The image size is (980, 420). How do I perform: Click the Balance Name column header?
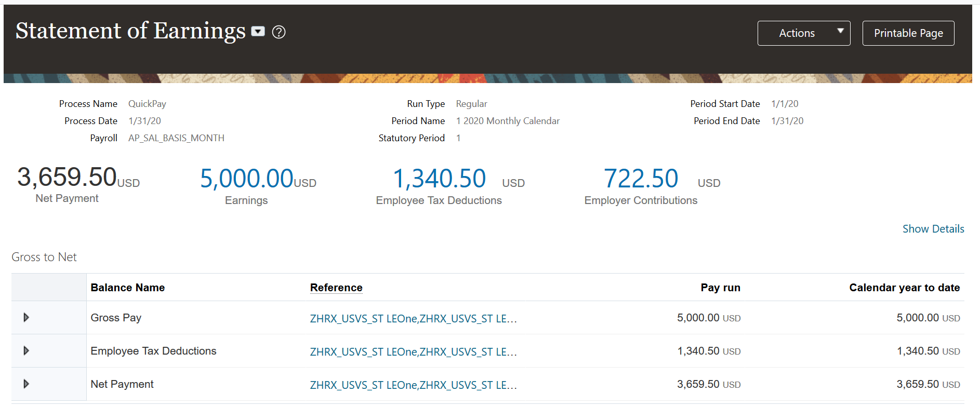click(128, 288)
